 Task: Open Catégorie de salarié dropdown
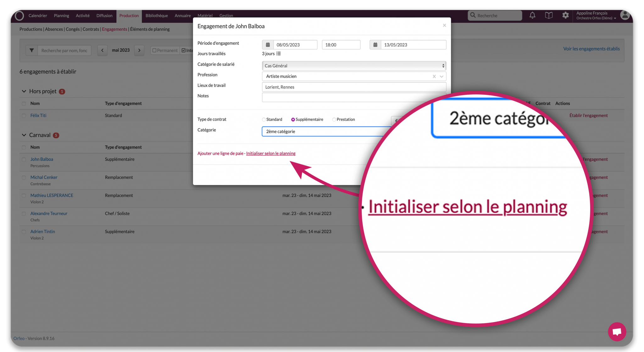354,66
